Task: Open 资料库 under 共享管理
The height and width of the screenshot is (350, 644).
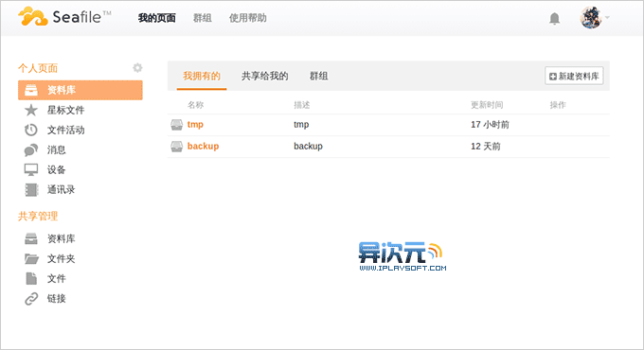Action: click(62, 238)
